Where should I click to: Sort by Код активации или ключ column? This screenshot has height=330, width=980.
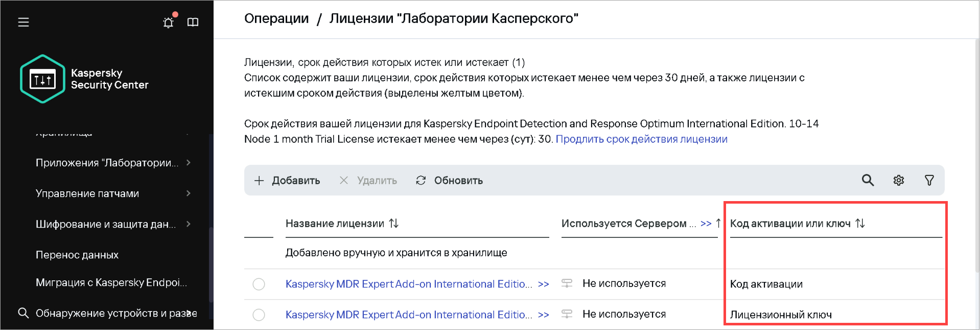click(x=860, y=223)
